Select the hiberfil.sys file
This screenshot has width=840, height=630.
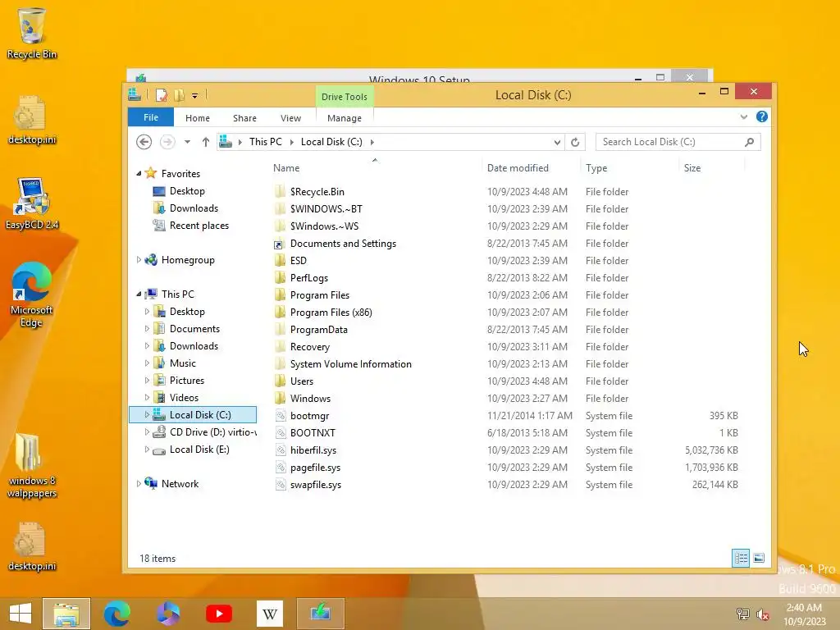click(313, 450)
